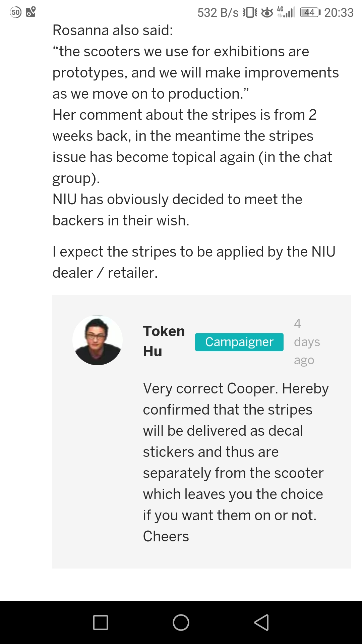362x644 pixels.
Task: Tap the Token Hu author name
Action: tap(164, 341)
